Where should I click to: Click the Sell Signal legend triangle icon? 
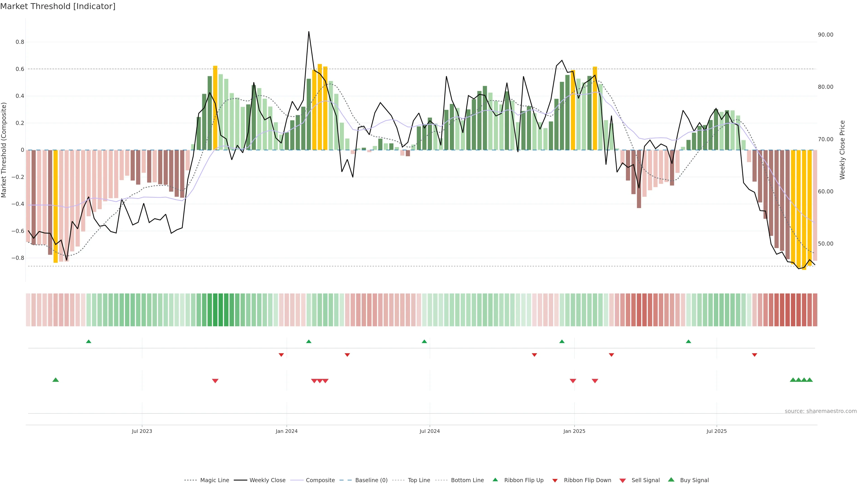coord(622,481)
